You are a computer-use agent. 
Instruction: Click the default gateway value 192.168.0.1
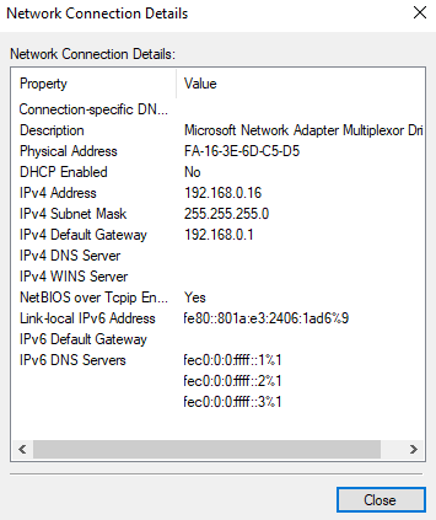[x=219, y=235]
